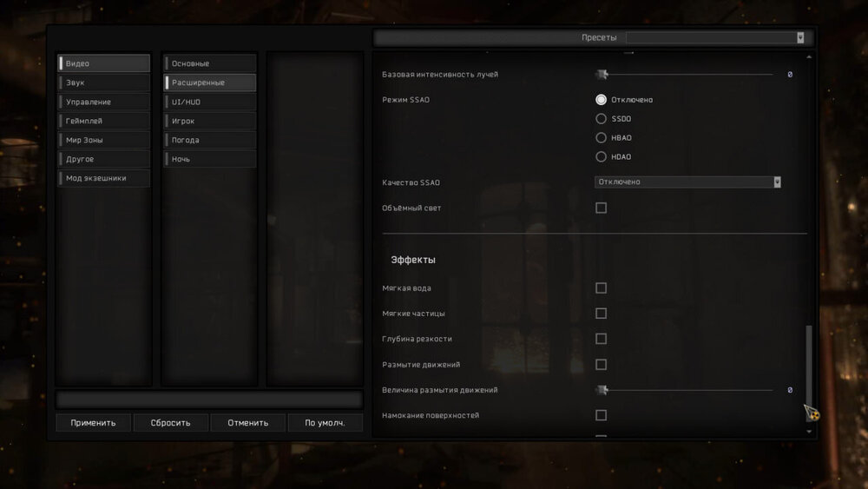
Task: Open the Мир Зоны settings category
Action: pyautogui.click(x=104, y=140)
